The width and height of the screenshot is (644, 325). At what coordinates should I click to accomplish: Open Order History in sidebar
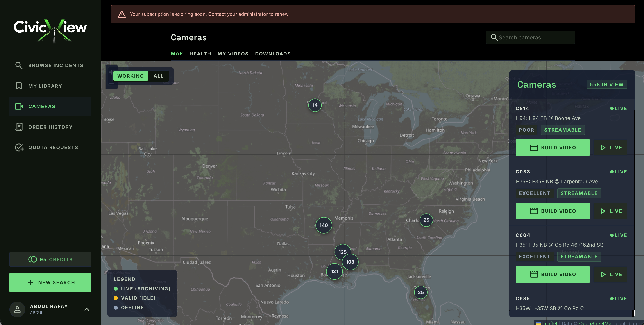coord(50,127)
